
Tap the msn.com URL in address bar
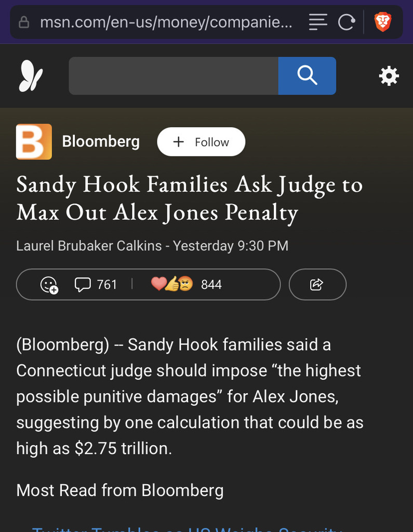[x=166, y=22]
